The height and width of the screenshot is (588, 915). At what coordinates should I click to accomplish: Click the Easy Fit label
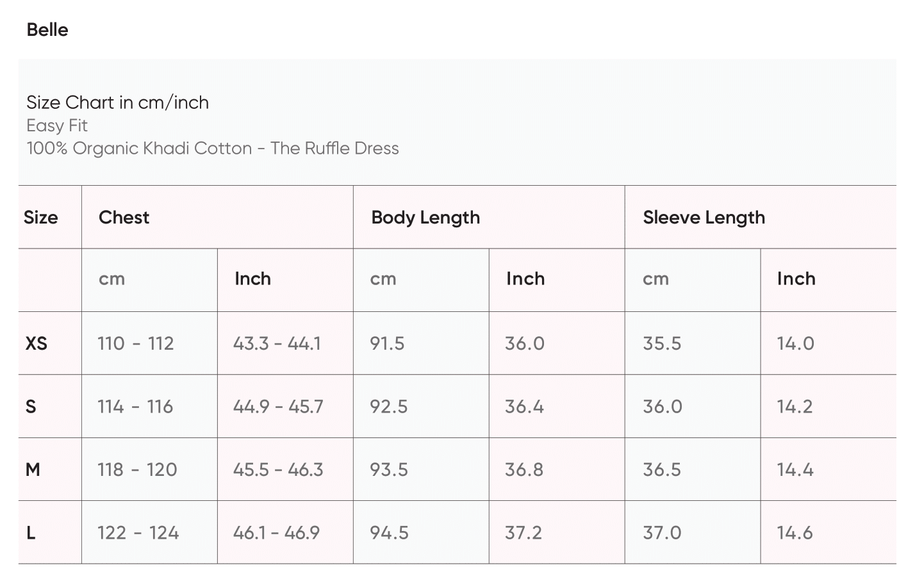tap(57, 126)
